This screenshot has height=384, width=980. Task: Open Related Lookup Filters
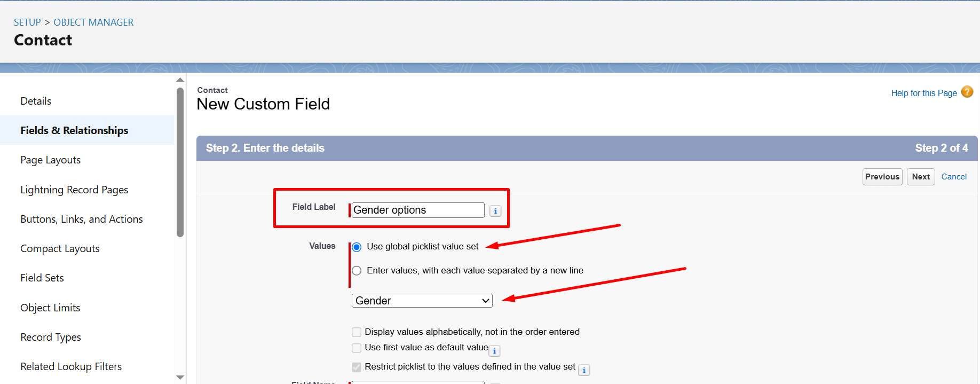[x=71, y=366]
